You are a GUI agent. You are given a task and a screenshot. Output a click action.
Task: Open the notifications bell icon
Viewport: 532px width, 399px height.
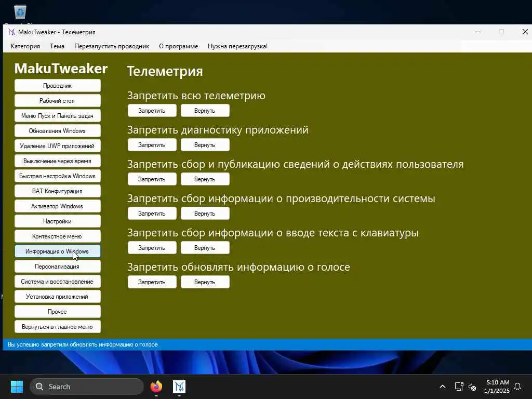[518, 387]
